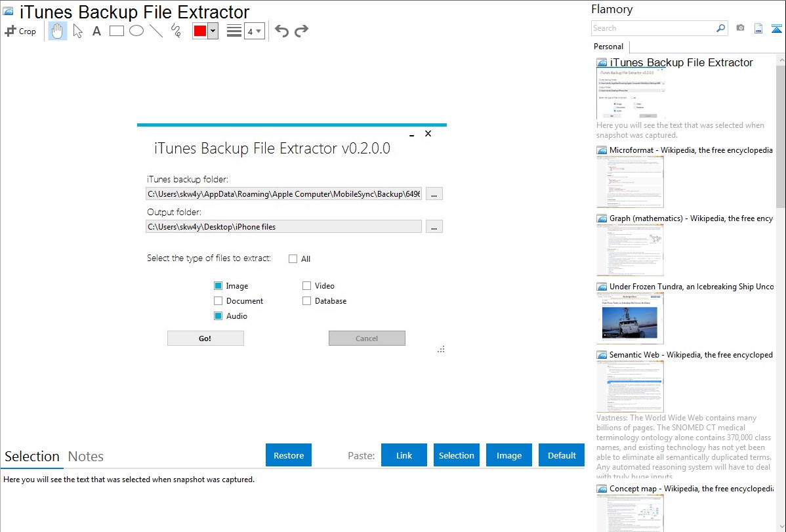The height and width of the screenshot is (532, 786).
Task: Select the freehand scribble tool
Action: (175, 31)
